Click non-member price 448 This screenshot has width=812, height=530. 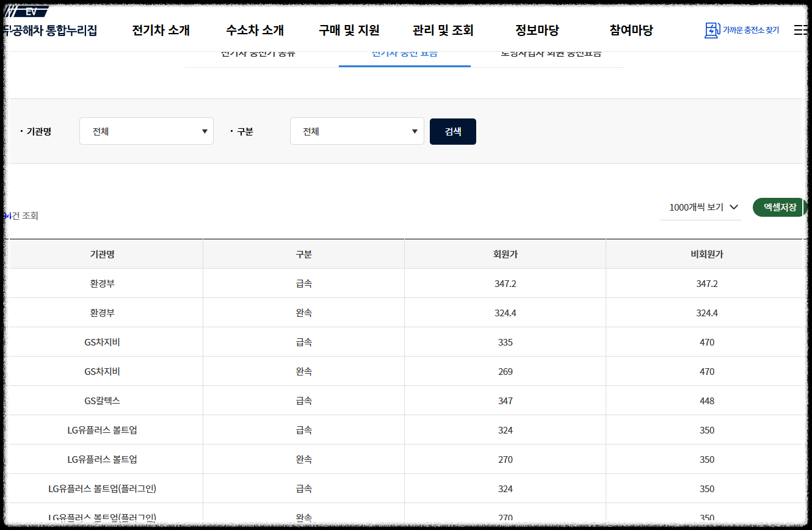pyautogui.click(x=707, y=401)
